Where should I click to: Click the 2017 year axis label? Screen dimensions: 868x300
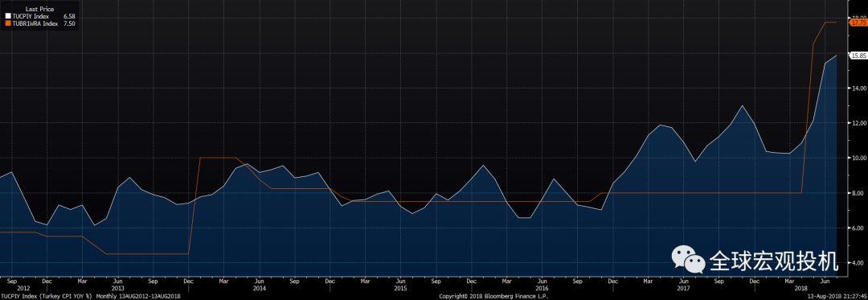point(684,289)
